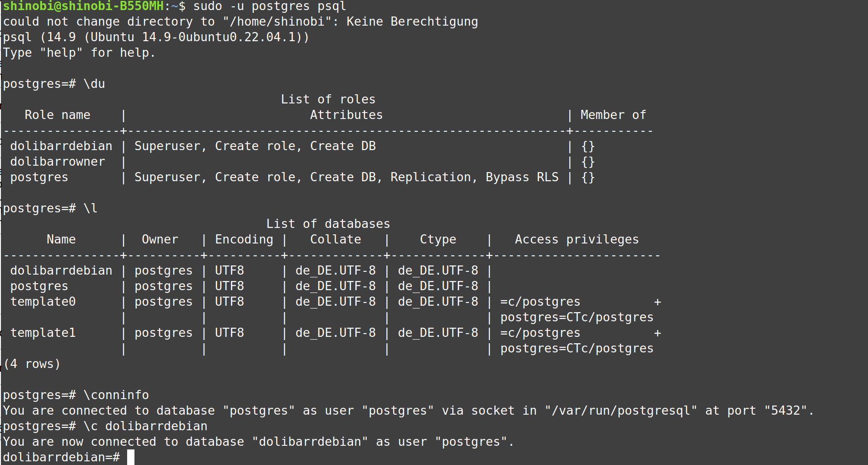This screenshot has width=868, height=465.
Task: Click the 'Collate' column header
Action: 335,239
